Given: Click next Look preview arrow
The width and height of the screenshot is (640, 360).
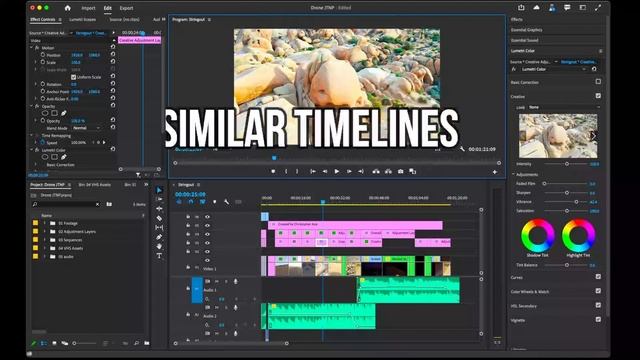Looking at the screenshot, I should click(x=593, y=136).
